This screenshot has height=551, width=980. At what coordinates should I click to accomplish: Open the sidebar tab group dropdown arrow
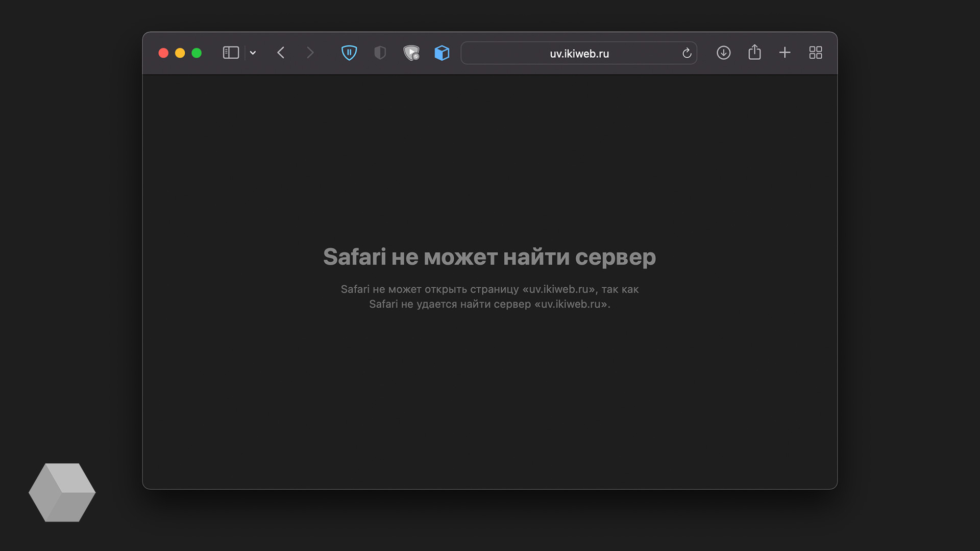click(x=253, y=53)
